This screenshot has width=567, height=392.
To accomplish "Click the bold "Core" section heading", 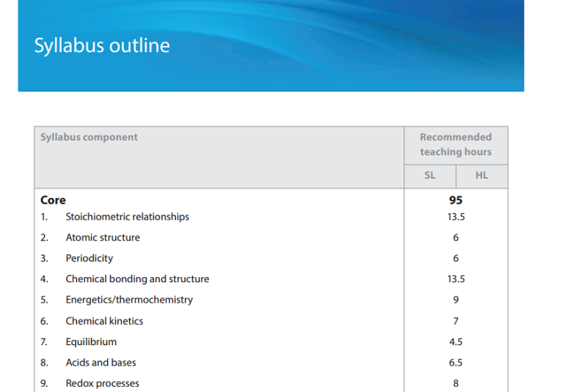I will (53, 200).
